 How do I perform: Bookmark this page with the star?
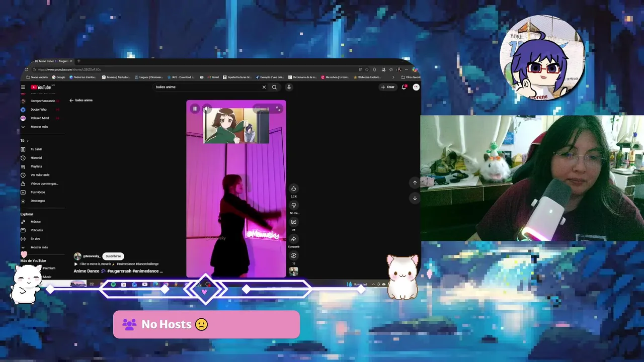(367, 69)
